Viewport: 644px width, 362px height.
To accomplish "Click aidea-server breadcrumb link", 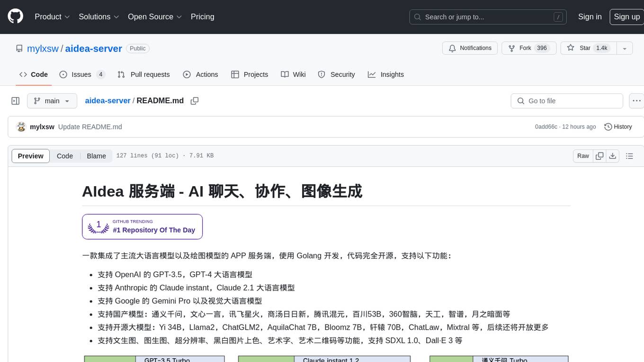I will 107,100.
